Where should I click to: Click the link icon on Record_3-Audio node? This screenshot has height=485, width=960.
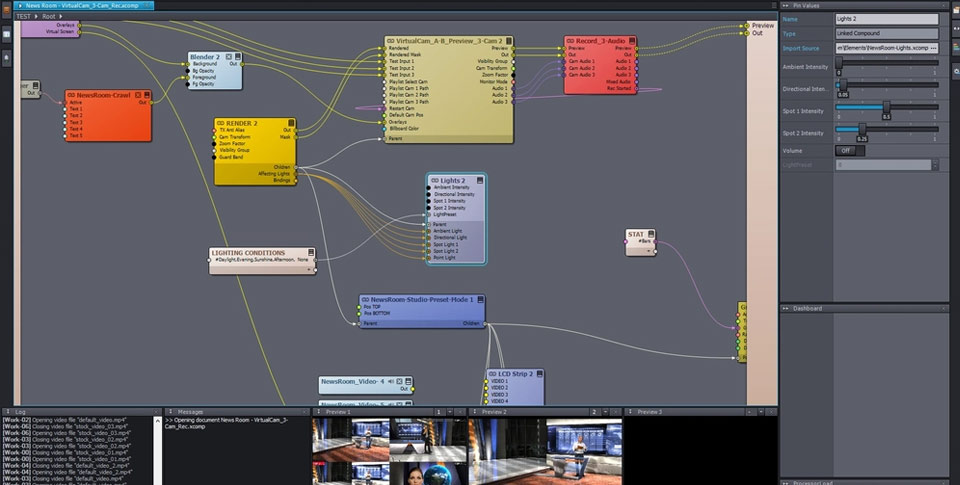(x=571, y=41)
